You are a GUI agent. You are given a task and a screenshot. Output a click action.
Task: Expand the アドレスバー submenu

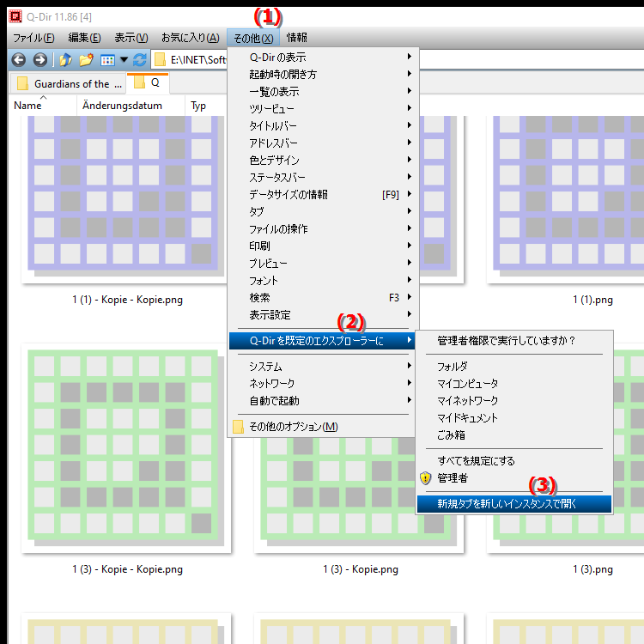[x=322, y=143]
